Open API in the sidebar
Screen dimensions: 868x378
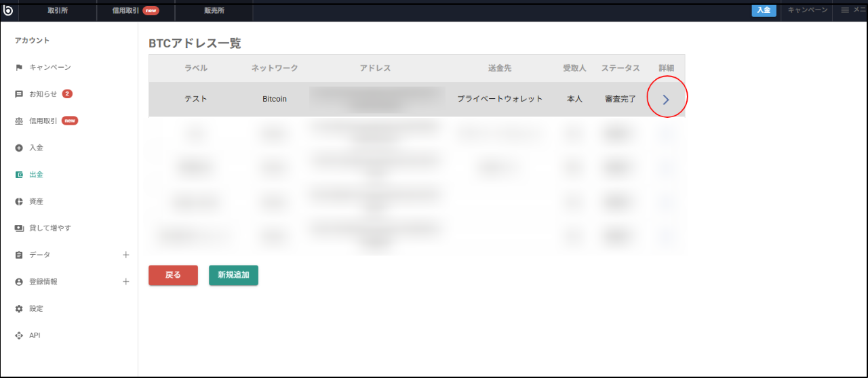(35, 335)
